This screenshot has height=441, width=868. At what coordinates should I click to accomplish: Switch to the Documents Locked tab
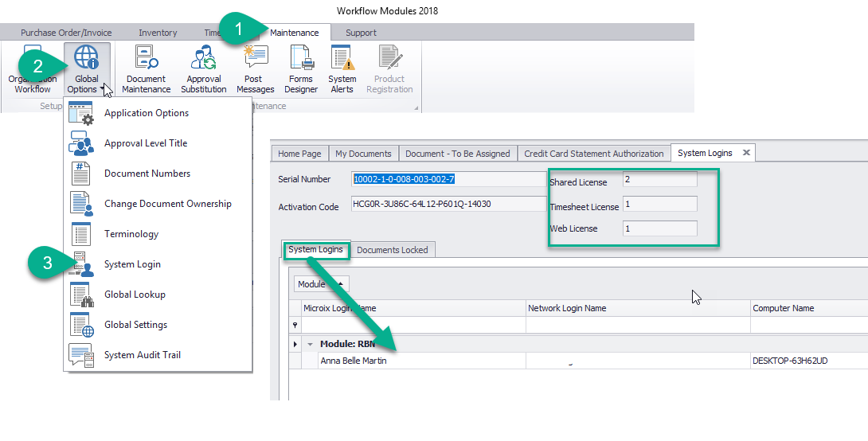[392, 250]
